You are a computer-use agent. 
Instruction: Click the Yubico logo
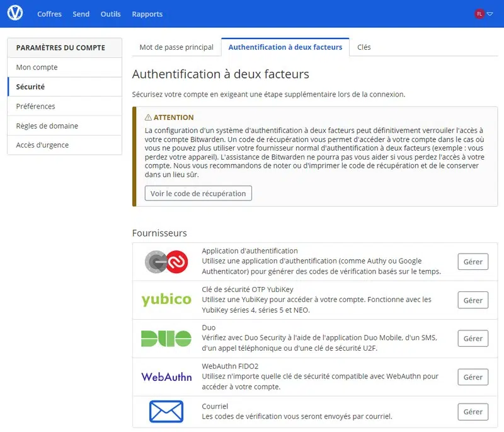tap(166, 300)
